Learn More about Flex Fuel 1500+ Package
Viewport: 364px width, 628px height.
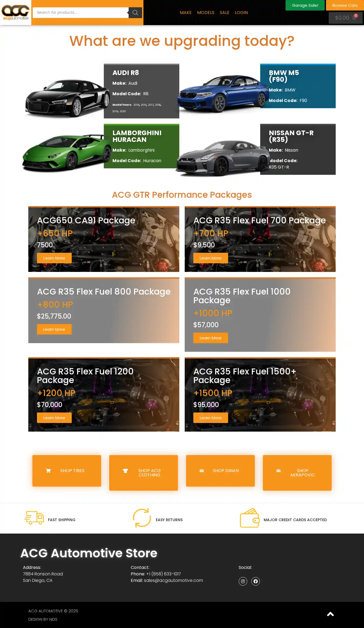coord(211,418)
